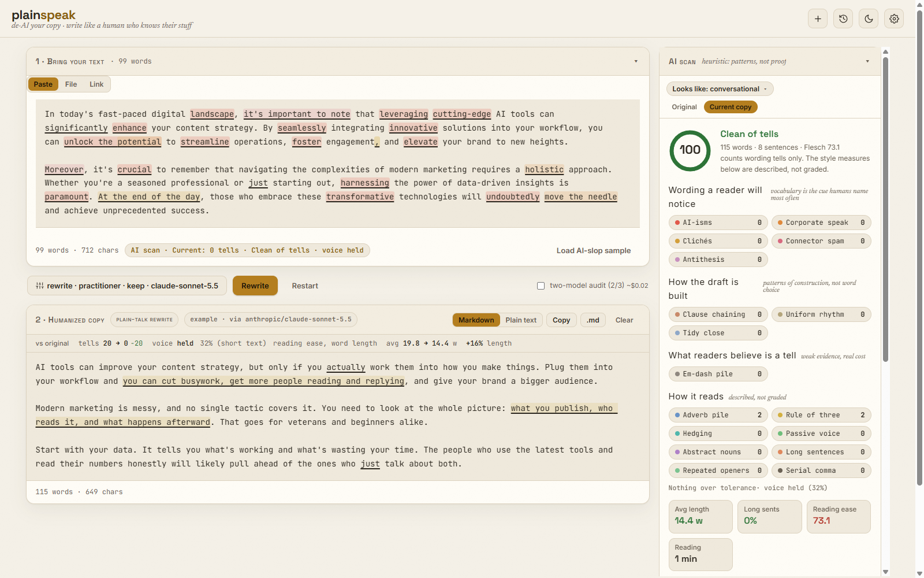The width and height of the screenshot is (924, 578).
Task: Click the plus new document icon
Action: [818, 18]
